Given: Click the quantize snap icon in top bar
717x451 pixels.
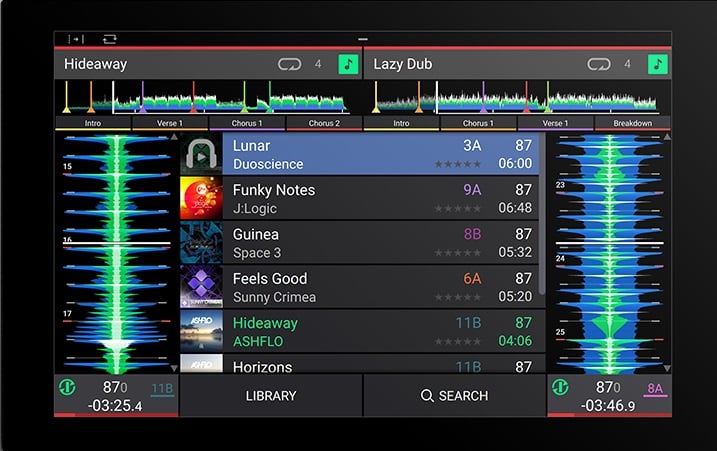Looking at the screenshot, I should tap(76, 39).
